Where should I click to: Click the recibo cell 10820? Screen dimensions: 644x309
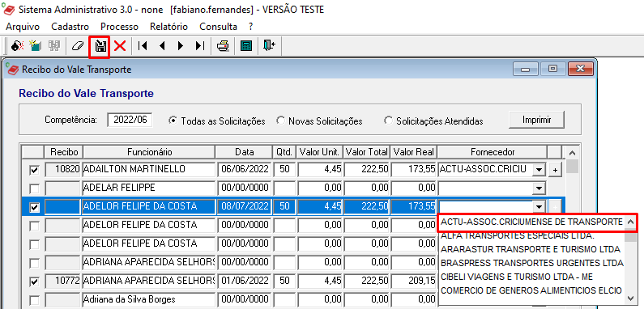63,170
